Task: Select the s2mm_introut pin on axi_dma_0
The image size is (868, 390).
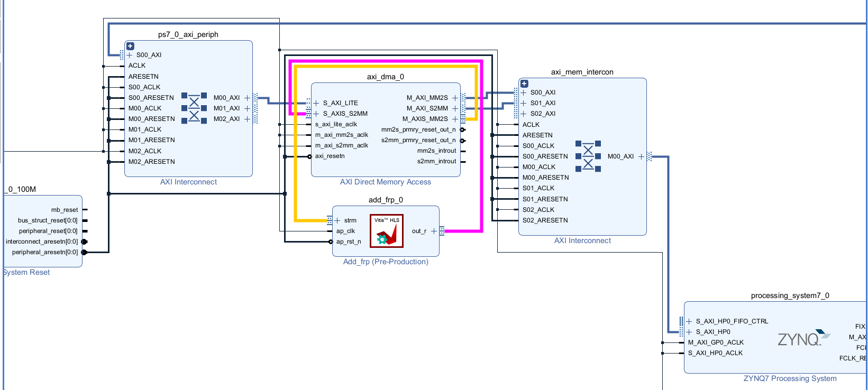Action: [436, 161]
